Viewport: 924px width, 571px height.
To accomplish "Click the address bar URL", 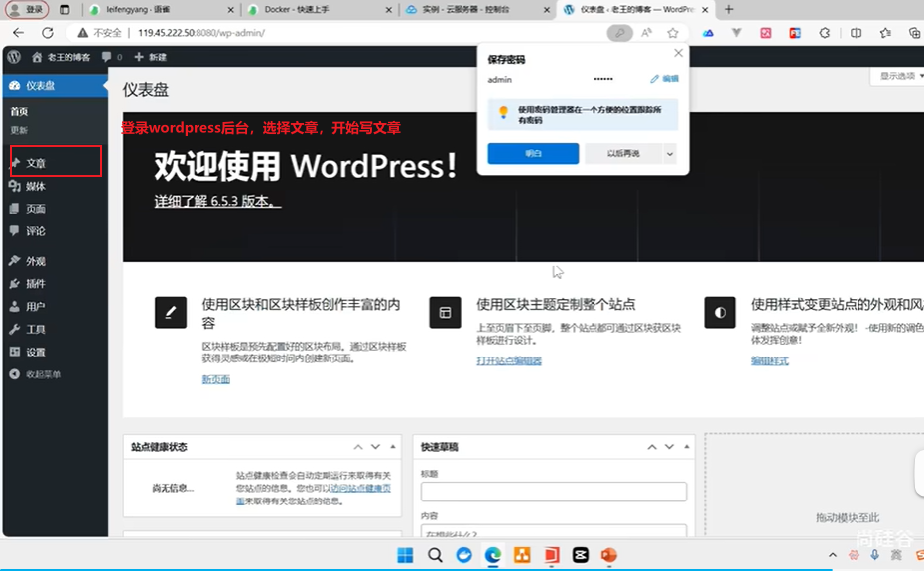I will tap(201, 33).
